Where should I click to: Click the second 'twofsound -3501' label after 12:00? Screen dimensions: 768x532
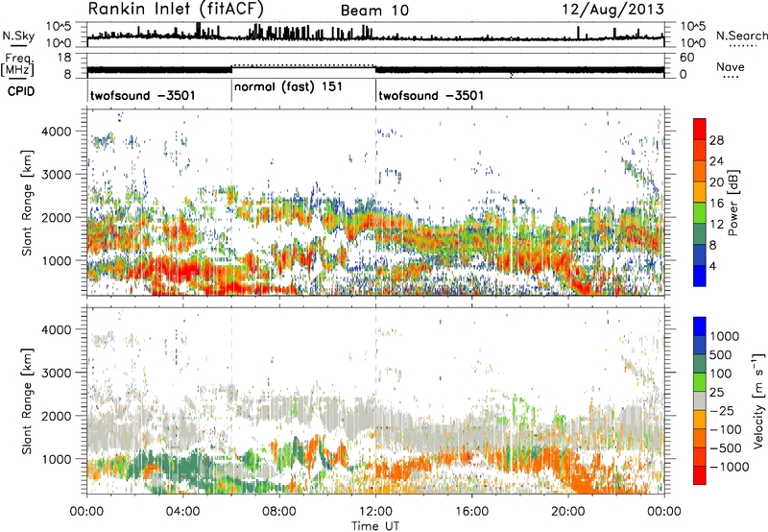pos(431,95)
